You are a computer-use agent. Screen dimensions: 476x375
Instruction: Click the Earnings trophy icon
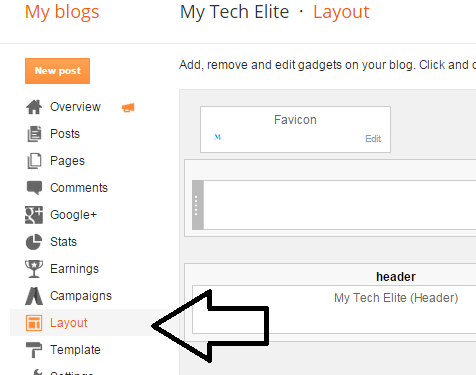[34, 269]
